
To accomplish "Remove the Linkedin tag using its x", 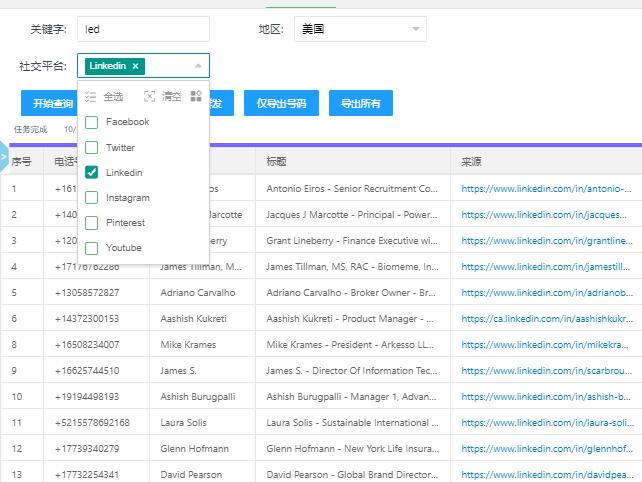I will (x=135, y=66).
